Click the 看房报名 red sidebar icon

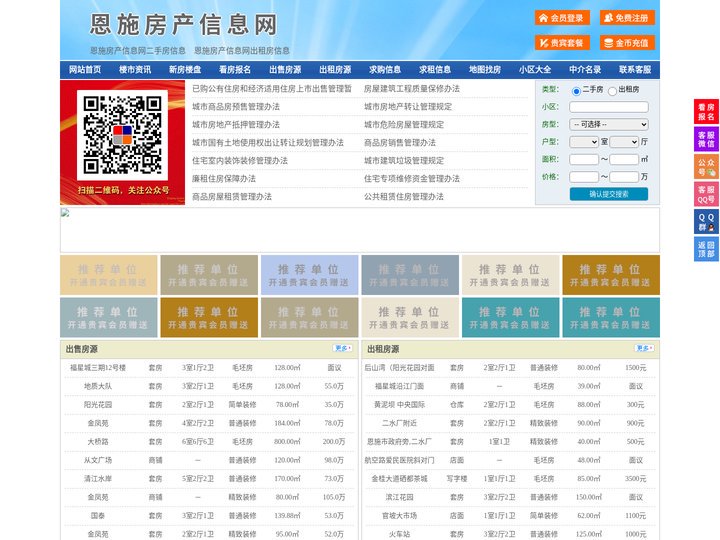point(706,112)
